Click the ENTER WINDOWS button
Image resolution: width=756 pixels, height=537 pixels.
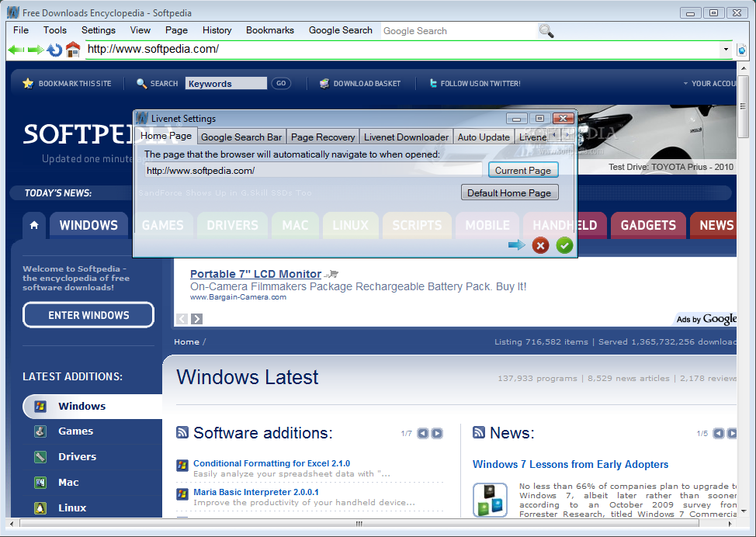pos(88,315)
